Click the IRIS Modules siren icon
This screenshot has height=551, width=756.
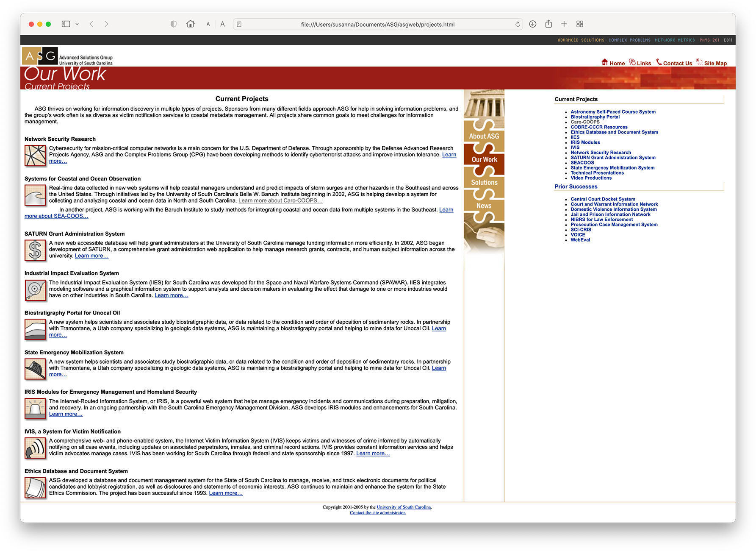click(x=35, y=409)
